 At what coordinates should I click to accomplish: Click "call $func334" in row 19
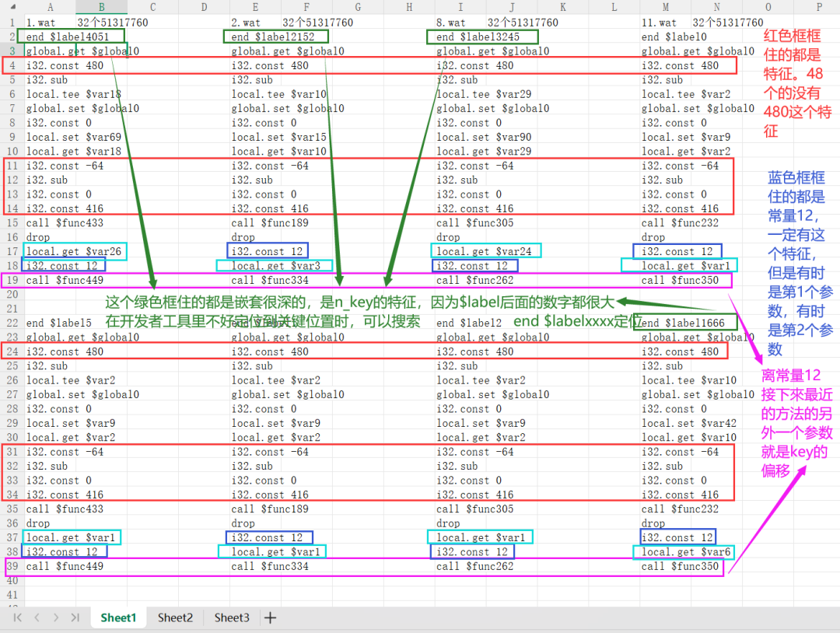pos(270,280)
